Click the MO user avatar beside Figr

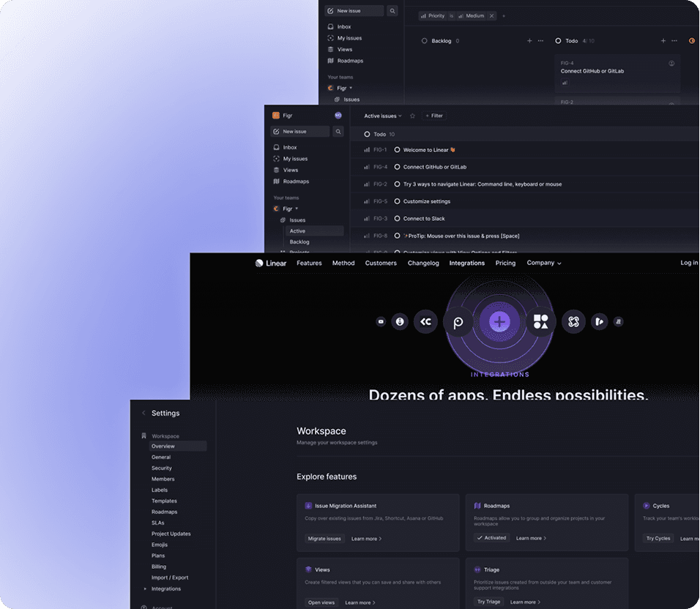tap(338, 115)
